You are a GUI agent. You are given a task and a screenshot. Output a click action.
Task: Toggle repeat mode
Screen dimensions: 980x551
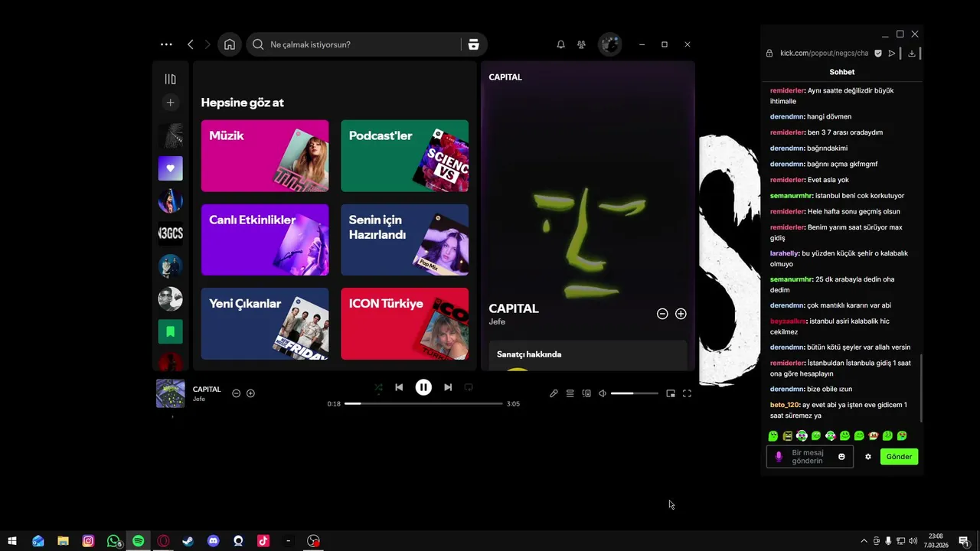point(469,387)
